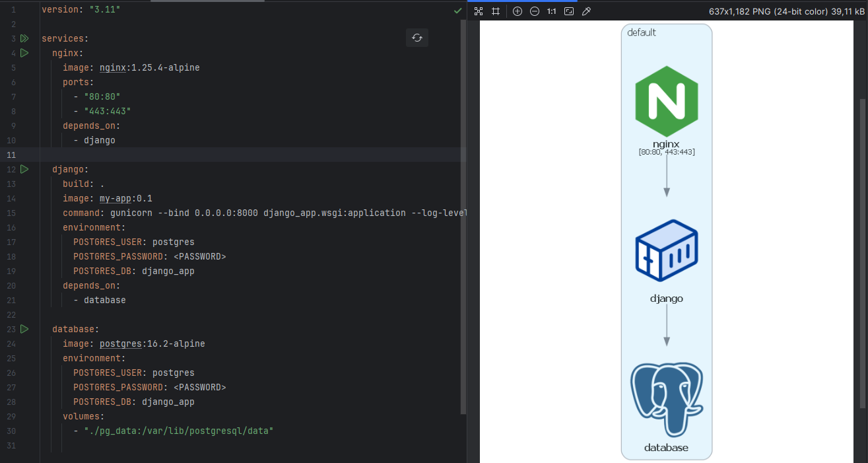The width and height of the screenshot is (868, 463).
Task: Click line number 16 in the gutter
Action: click(11, 227)
